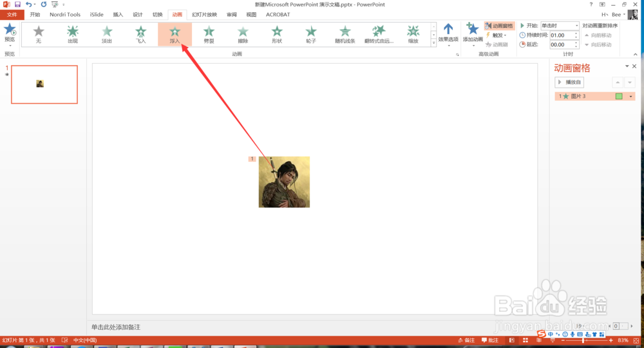The height and width of the screenshot is (348, 644).
Task: Select the 翻转式由远及近 animation
Action: (379, 34)
